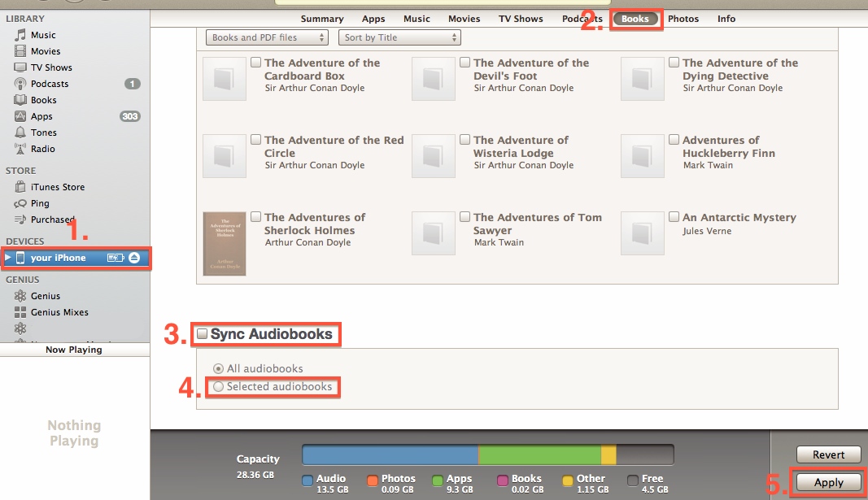Click the Podcasts badge showing 1

[x=133, y=84]
